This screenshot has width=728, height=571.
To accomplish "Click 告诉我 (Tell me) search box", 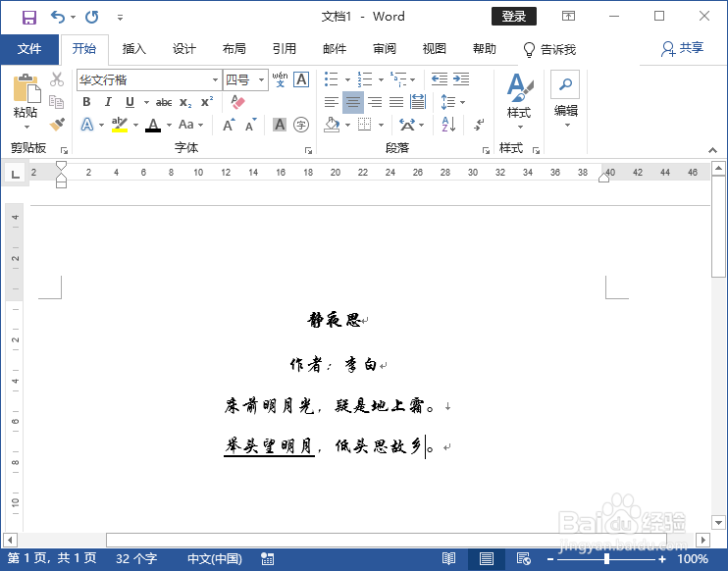I will coord(550,49).
